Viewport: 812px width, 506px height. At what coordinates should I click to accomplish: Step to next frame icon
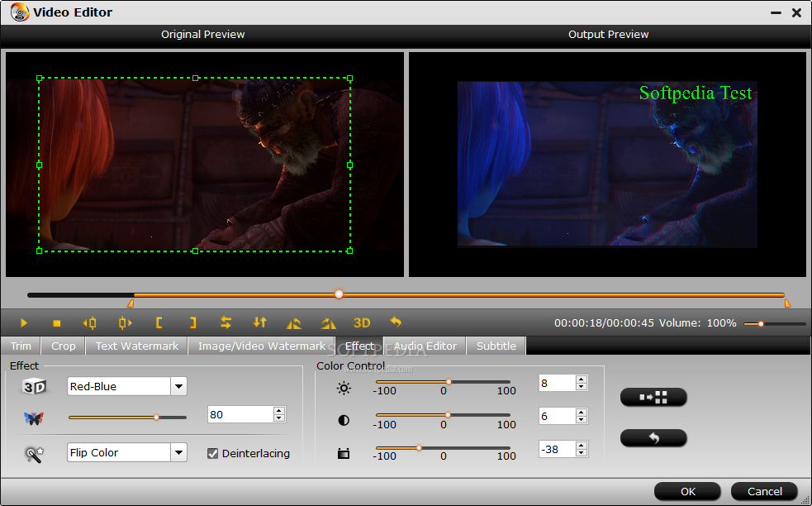[125, 323]
